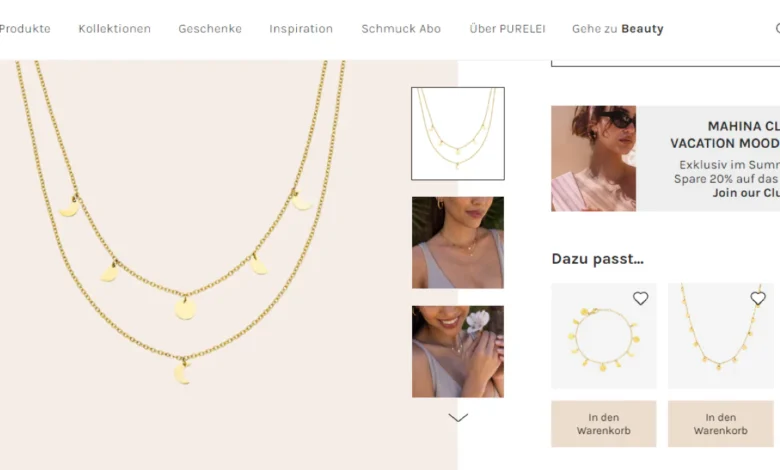Open the Produkte menu
Screen dimensions: 780x470
point(25,29)
